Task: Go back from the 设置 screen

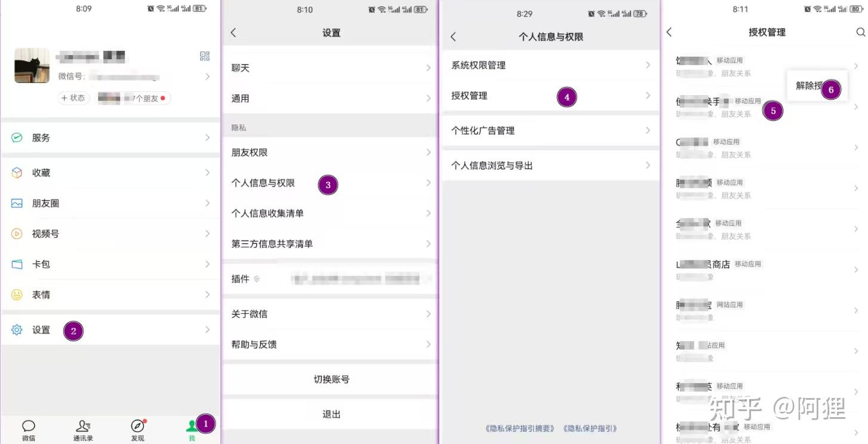Action: pyautogui.click(x=233, y=33)
